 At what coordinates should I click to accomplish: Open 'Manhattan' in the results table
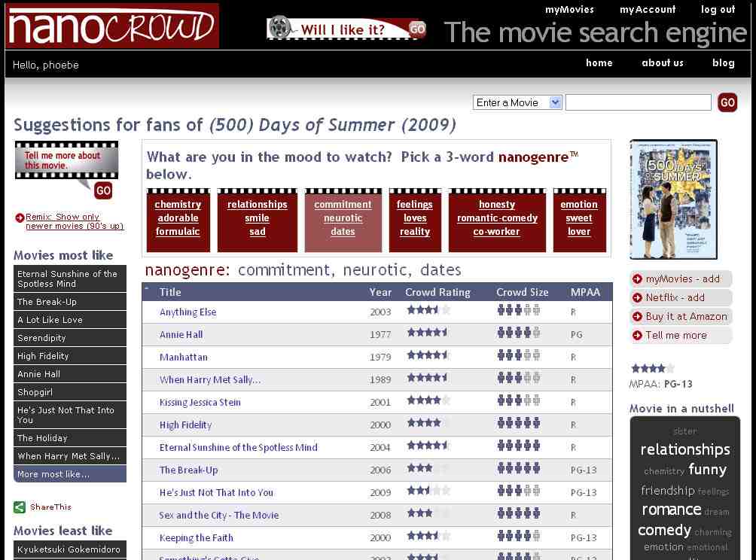coord(184,357)
